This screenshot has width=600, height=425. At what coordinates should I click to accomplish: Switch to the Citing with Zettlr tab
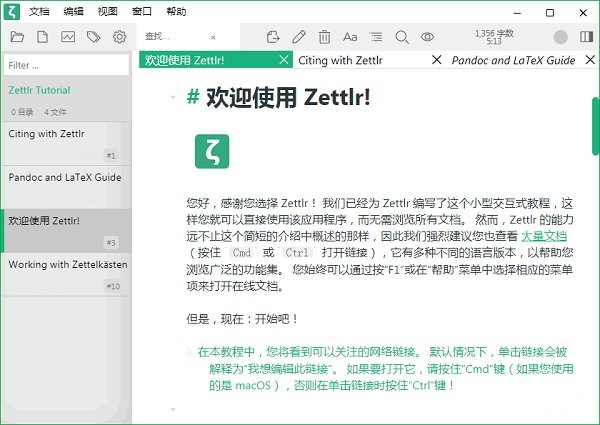point(370,60)
